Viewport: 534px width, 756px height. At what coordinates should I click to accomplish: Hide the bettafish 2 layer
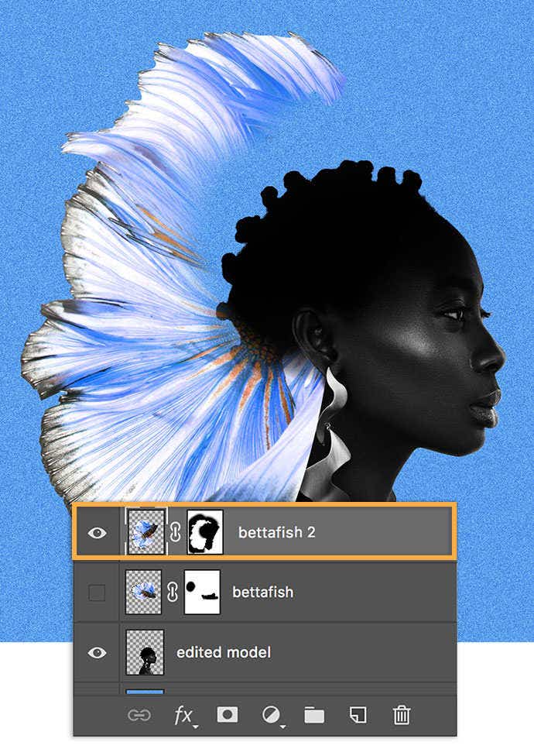(x=97, y=533)
